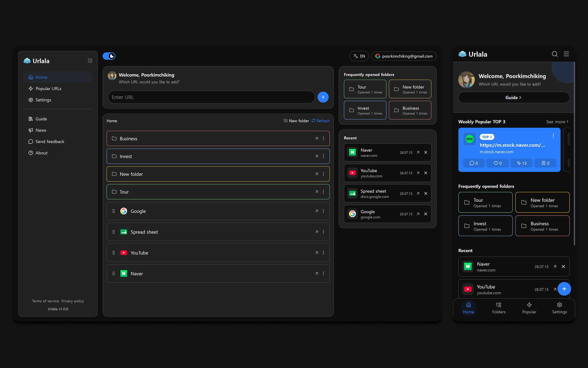Remove Naver from desktop Recent list
Viewport: 588px width, 368px height.
pos(426,153)
